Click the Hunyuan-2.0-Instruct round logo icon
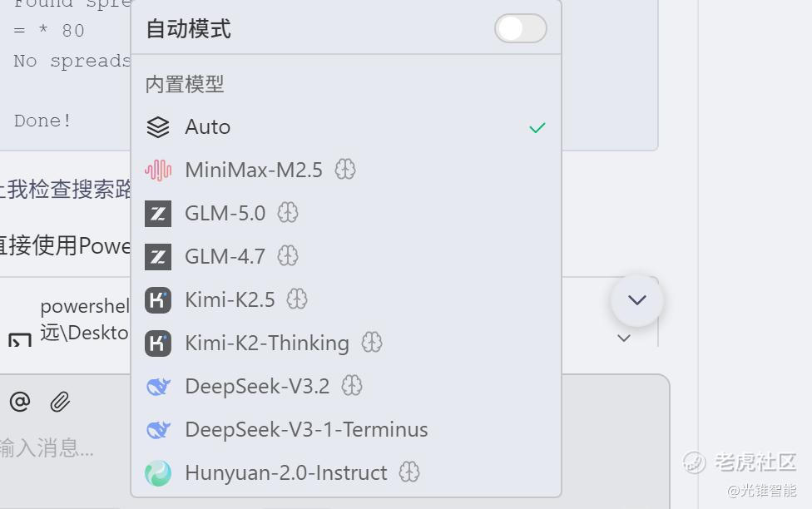Screen dimensions: 812x509 click(158, 473)
